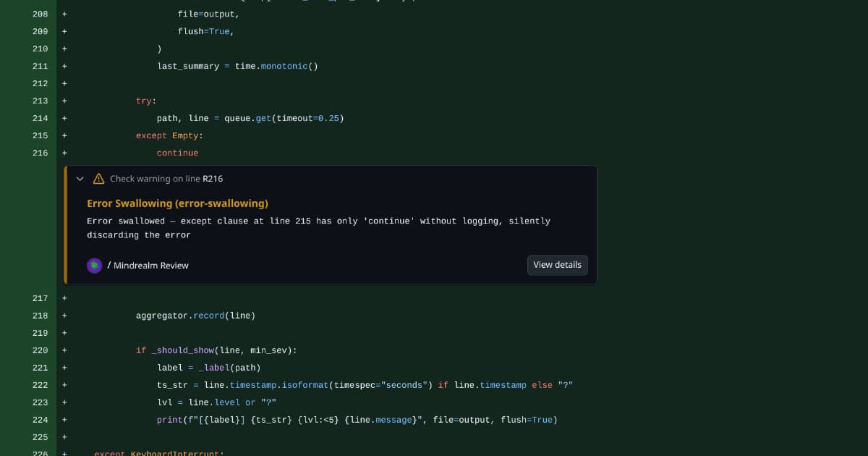Select line number 208
This screenshot has width=868, height=456.
(x=40, y=14)
